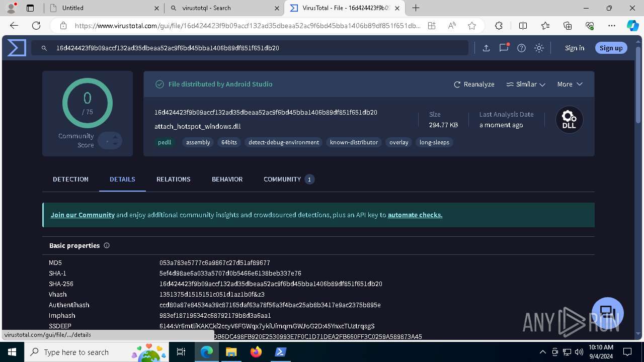Image resolution: width=644 pixels, height=362 pixels.
Task: Click the site info lock icon
Action: tap(63, 26)
